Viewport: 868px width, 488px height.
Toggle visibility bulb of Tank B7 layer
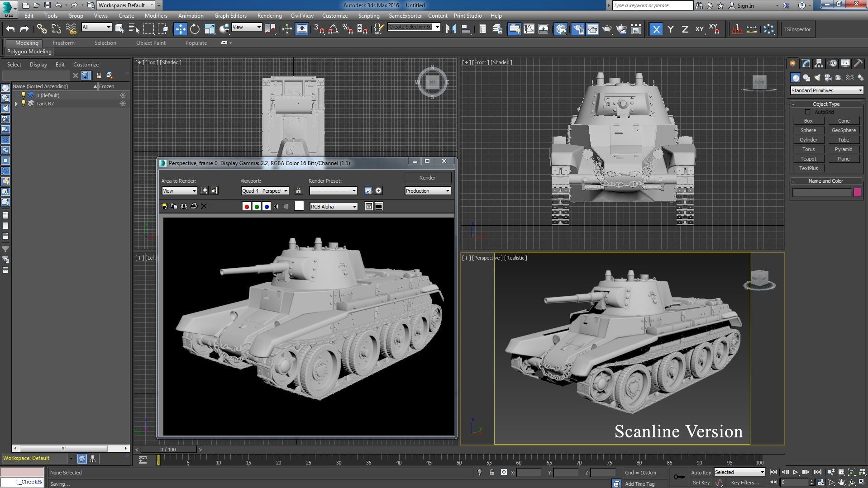(x=24, y=104)
